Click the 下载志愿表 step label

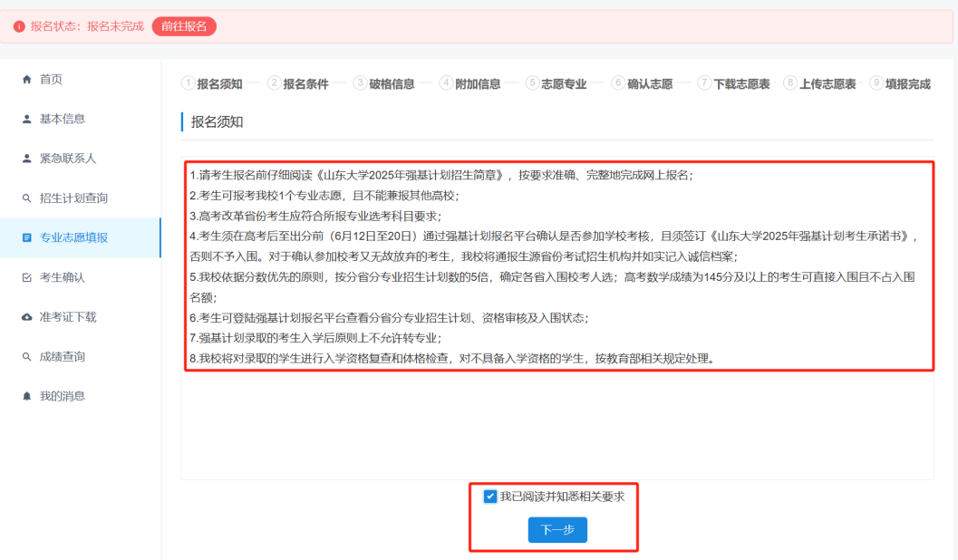coord(741,84)
